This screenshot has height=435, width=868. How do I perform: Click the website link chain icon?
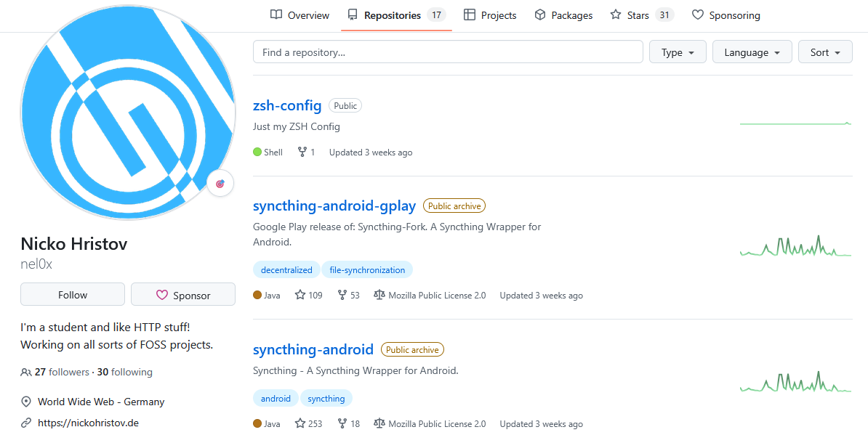[x=26, y=423]
